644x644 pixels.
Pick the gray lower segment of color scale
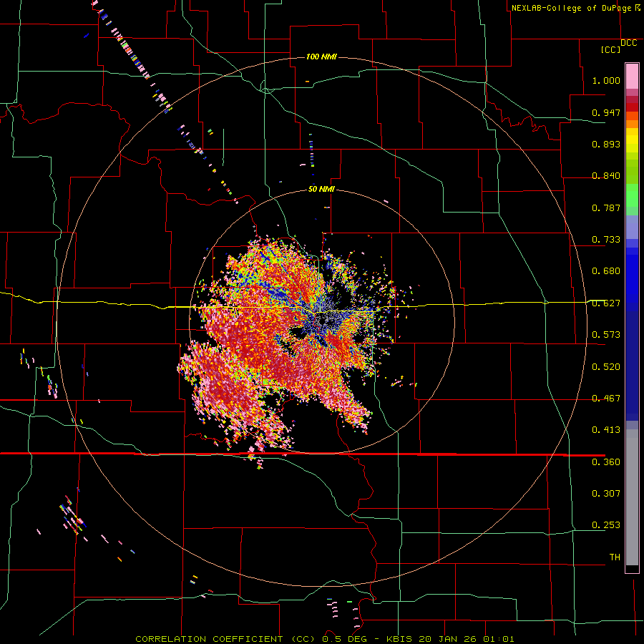(632, 497)
